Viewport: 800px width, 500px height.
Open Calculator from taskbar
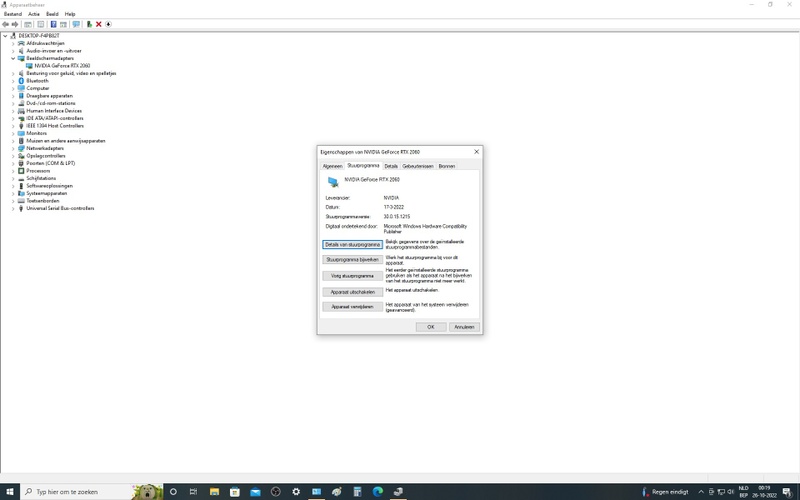(357, 492)
